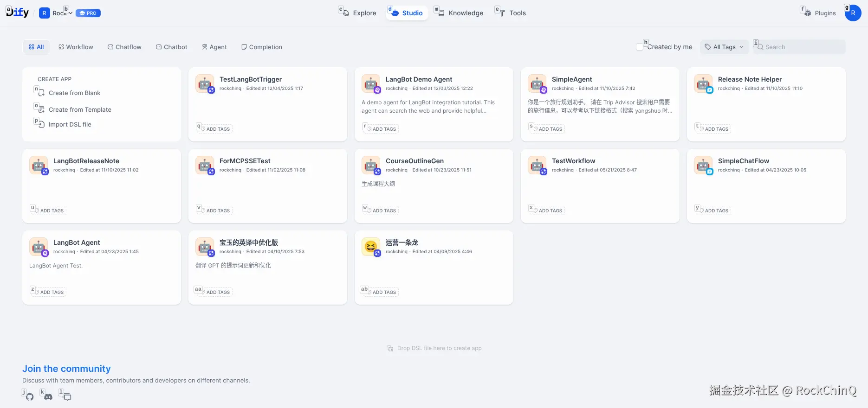Open the 运营一条龙 emoji app icon

(x=371, y=247)
